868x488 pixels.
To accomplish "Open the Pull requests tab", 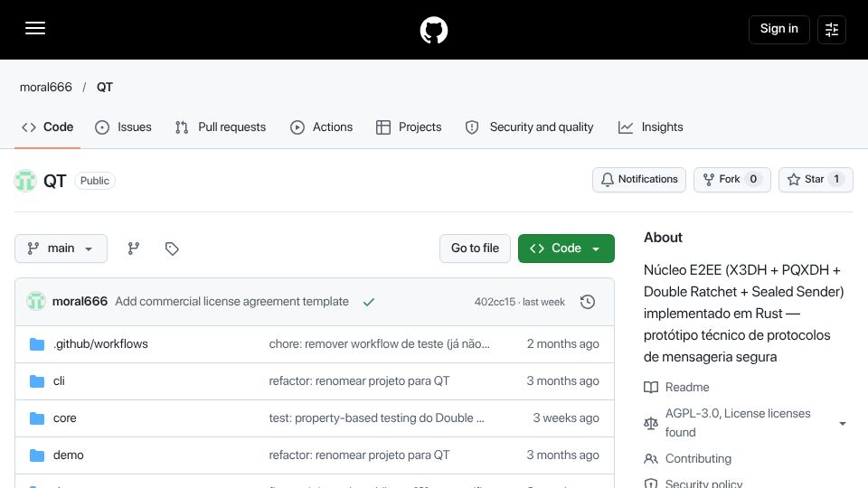I will pyautogui.click(x=221, y=127).
